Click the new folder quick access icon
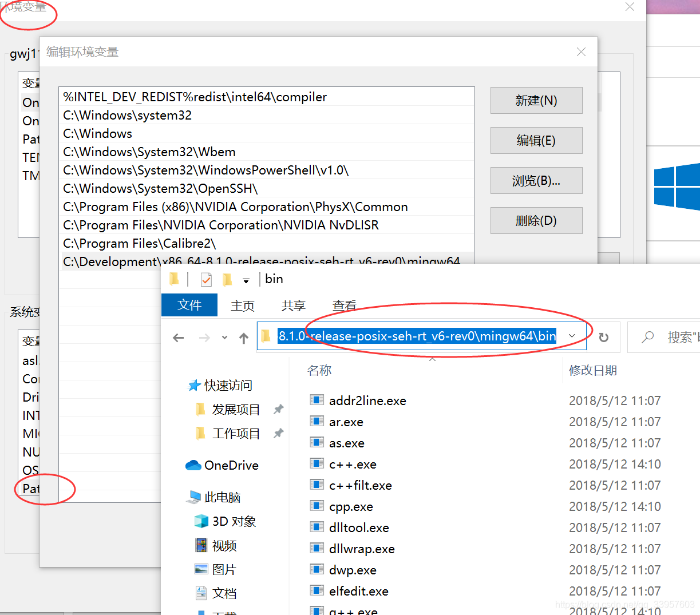The width and height of the screenshot is (700, 615). 227,279
